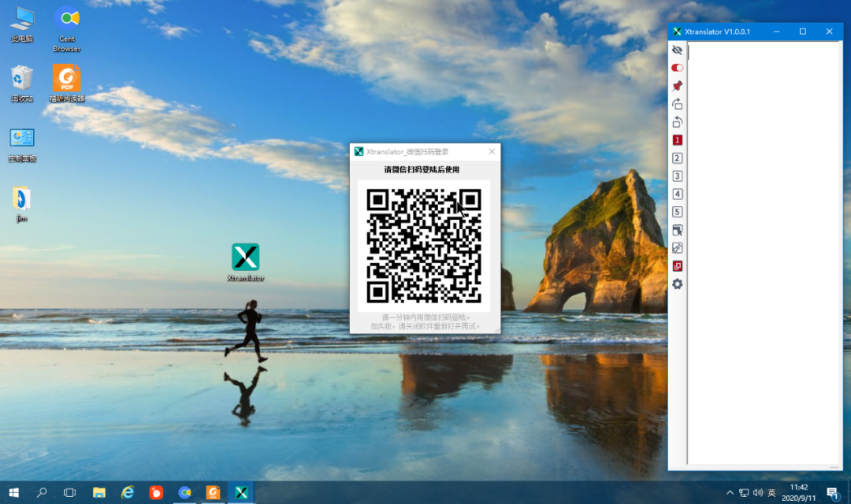Click the Xtranslator V1.0.0.1 title bar logo
Image resolution: width=851 pixels, height=504 pixels.
677,31
